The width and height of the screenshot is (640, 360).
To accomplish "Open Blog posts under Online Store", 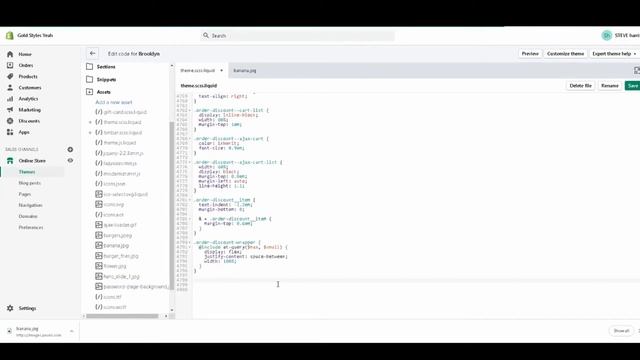I will (x=30, y=183).
